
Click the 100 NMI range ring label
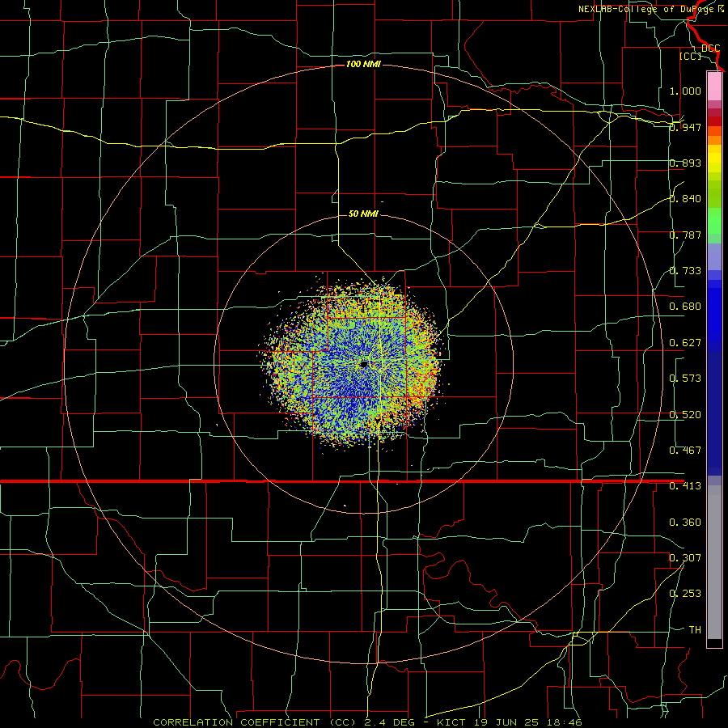point(363,64)
